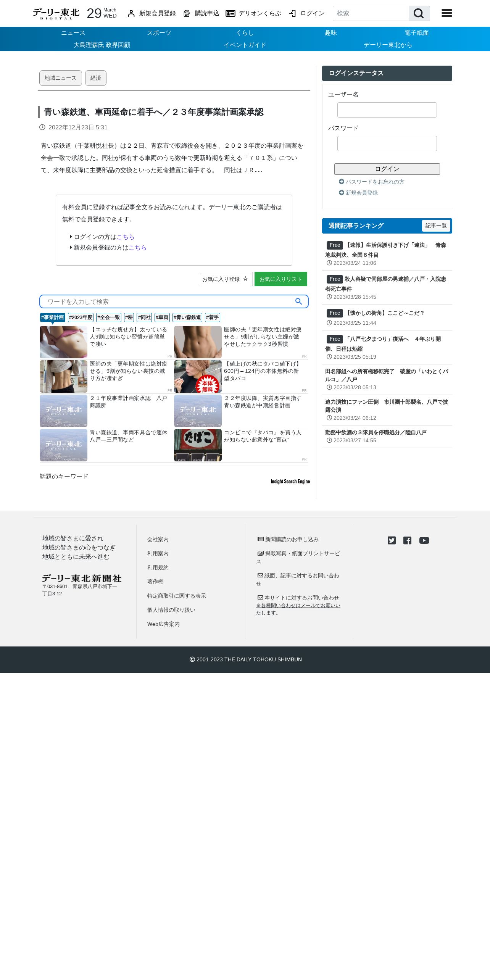The height and width of the screenshot is (980, 490).
Task: Open the 電子紙面 menu
Action: click(x=417, y=33)
